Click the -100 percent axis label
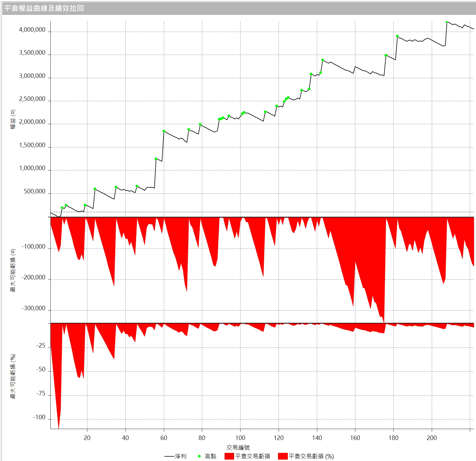The width and height of the screenshot is (476, 461). (x=39, y=417)
